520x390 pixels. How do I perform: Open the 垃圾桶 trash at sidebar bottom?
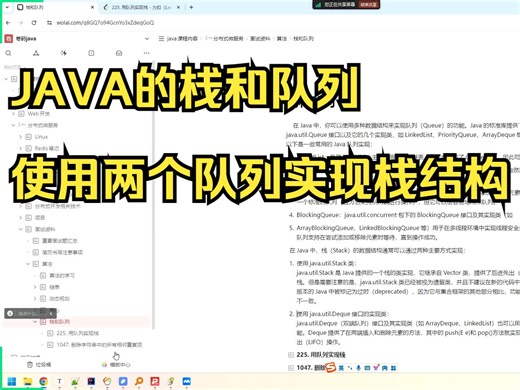click(39, 365)
